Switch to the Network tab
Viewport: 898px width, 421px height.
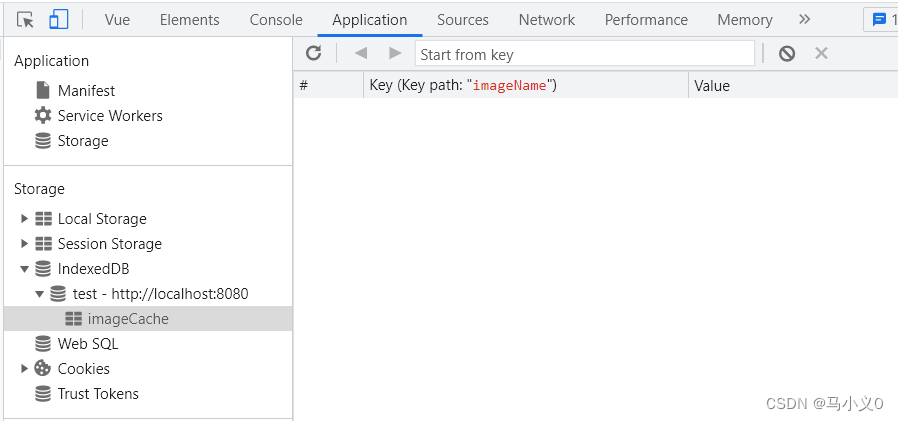[x=547, y=20]
